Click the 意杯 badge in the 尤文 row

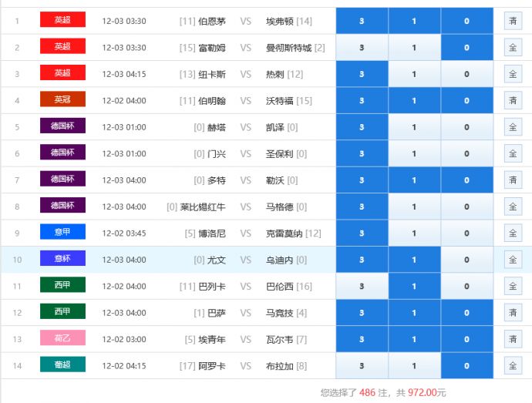[62, 259]
